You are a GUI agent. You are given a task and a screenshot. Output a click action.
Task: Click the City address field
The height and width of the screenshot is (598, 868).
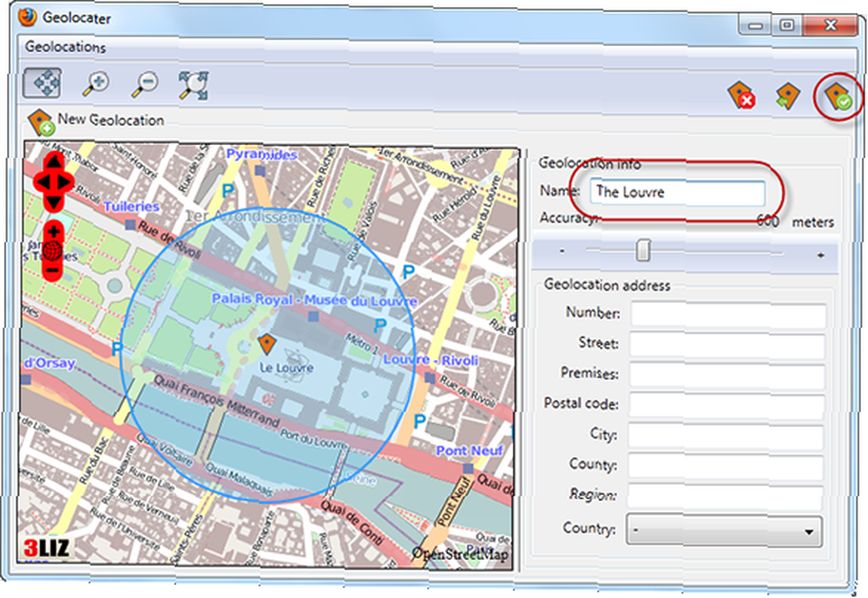(x=726, y=436)
